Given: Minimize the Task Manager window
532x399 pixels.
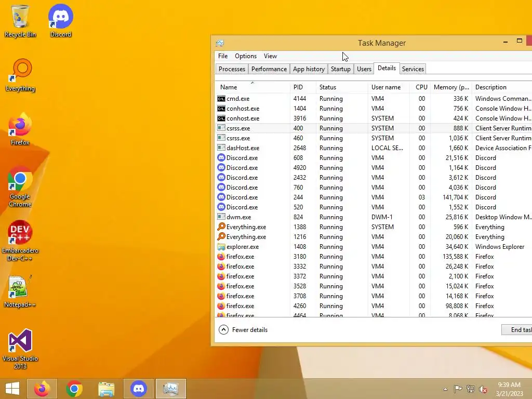Looking at the screenshot, I should tap(505, 42).
